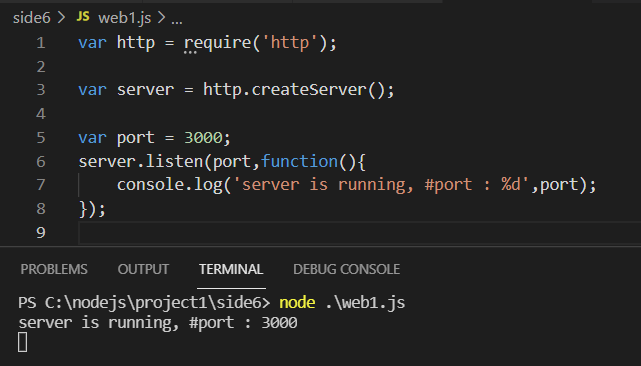641x366 pixels.
Task: Click line number 9 in gutter
Action: click(40, 233)
